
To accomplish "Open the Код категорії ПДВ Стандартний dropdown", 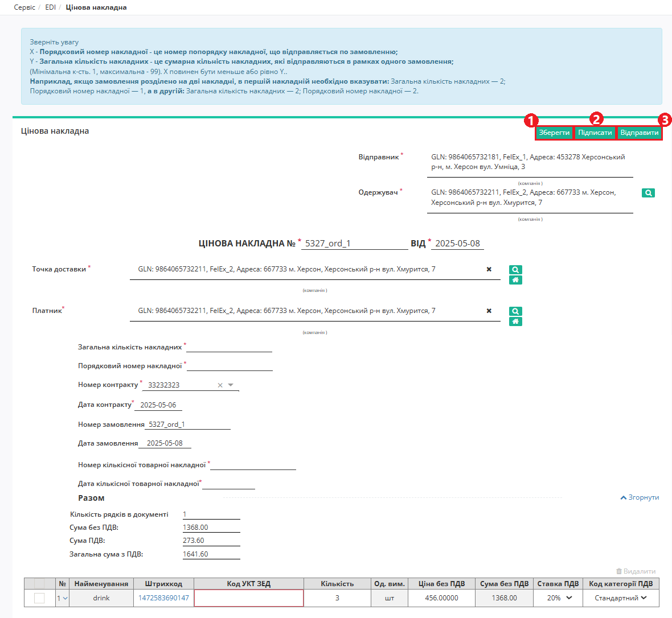I will click(x=621, y=598).
